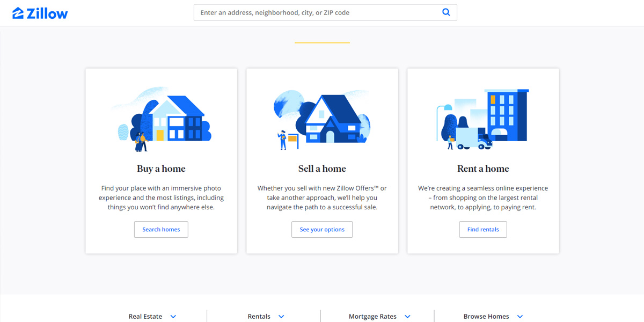Click the Rent a home description text

click(483, 197)
